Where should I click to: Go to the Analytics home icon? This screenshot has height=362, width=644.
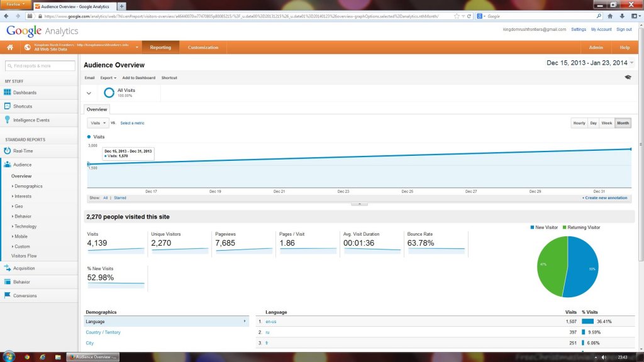coord(10,47)
